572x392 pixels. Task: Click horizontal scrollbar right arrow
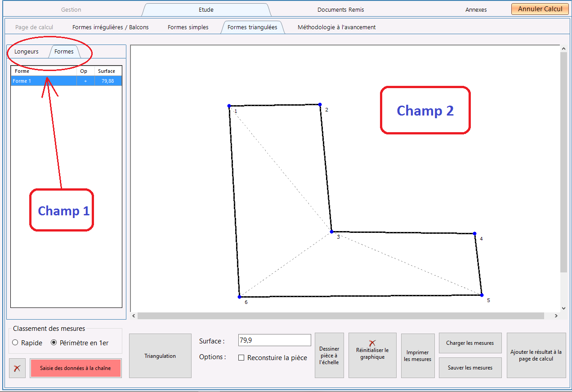(x=556, y=316)
